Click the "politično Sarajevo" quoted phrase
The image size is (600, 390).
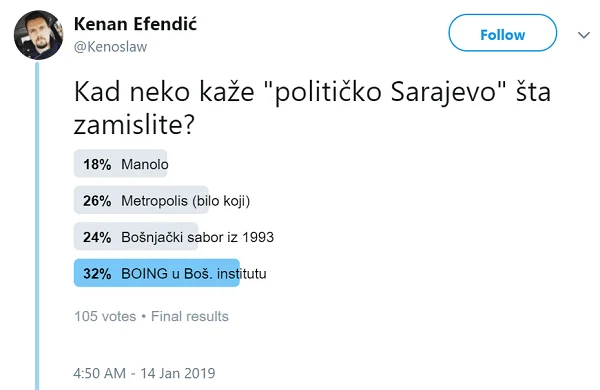(x=386, y=92)
